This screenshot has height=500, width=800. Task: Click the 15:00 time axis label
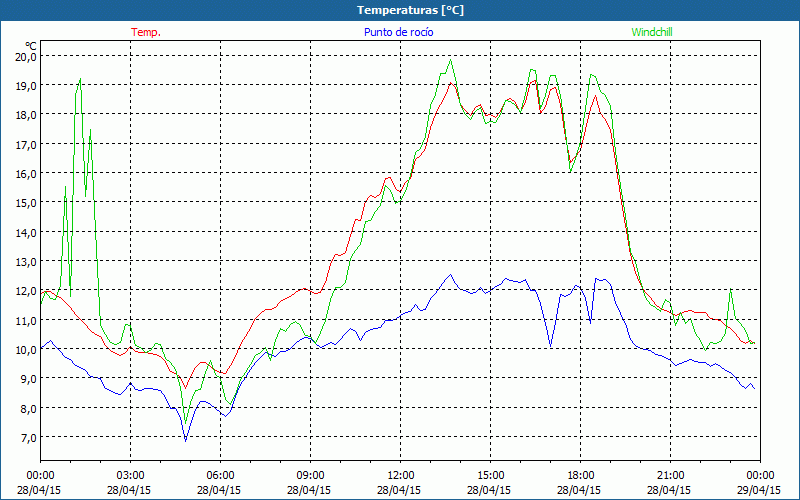pos(490,476)
